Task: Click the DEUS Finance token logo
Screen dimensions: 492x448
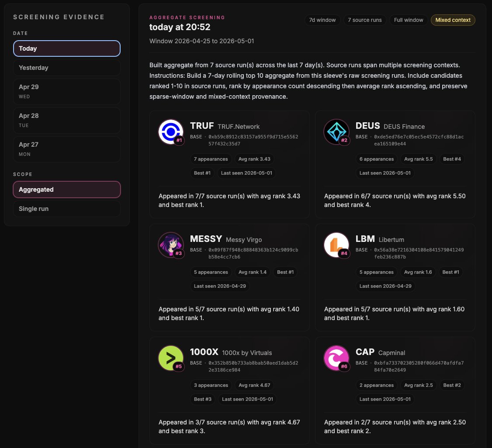Action: point(336,132)
